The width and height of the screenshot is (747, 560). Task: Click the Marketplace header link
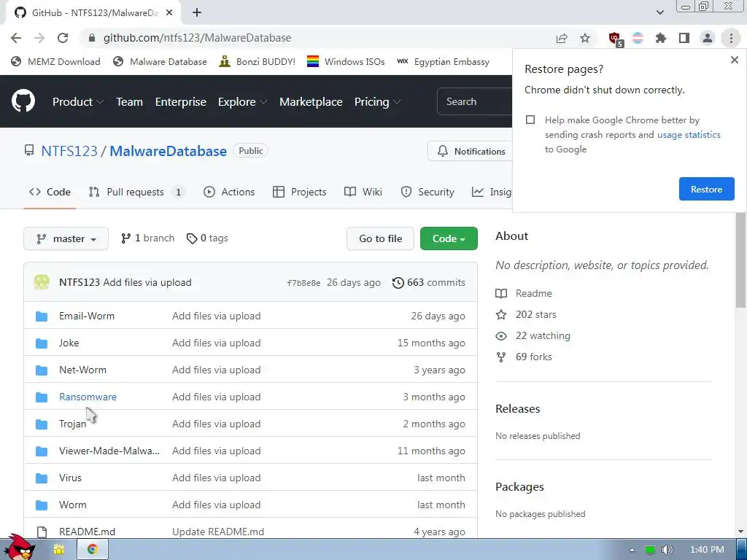pos(311,101)
